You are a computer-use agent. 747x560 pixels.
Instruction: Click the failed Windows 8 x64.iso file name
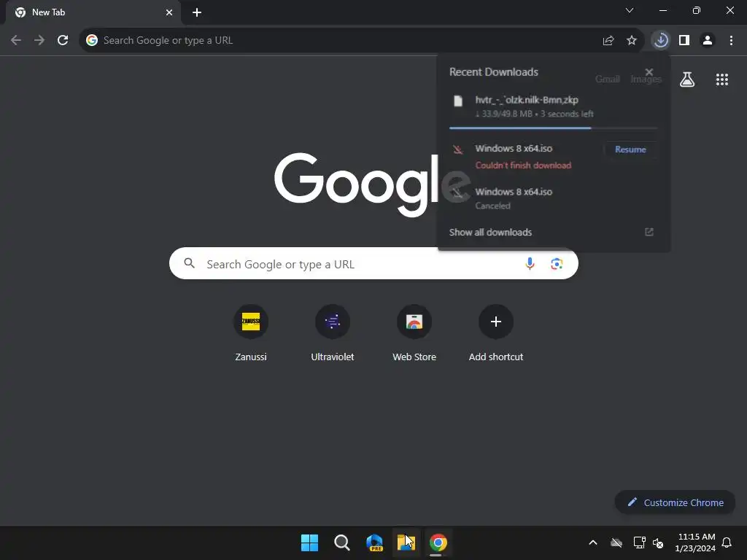[x=514, y=149]
